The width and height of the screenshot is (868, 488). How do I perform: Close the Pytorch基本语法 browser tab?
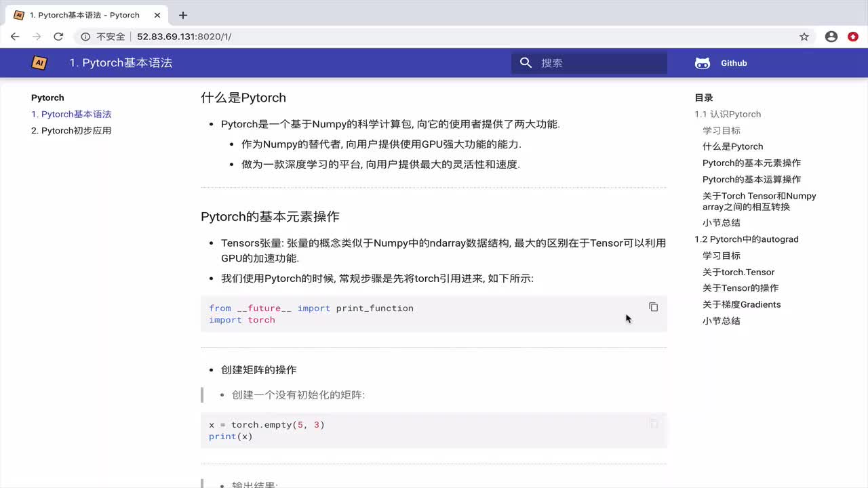coord(157,15)
